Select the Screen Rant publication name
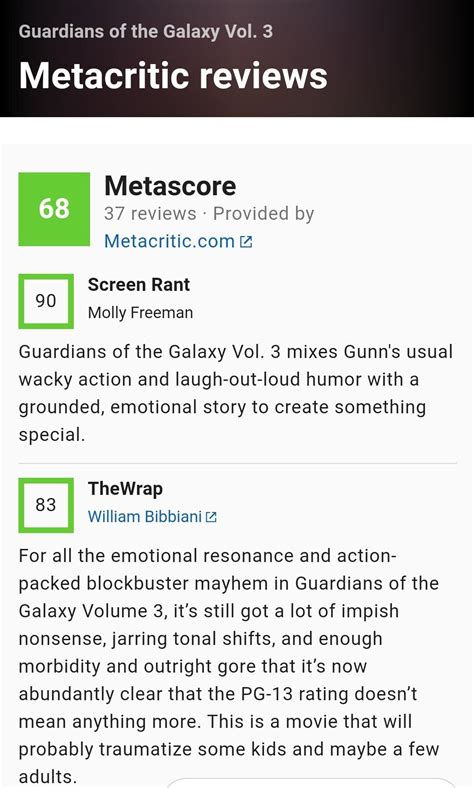The width and height of the screenshot is (474, 788). click(x=139, y=285)
